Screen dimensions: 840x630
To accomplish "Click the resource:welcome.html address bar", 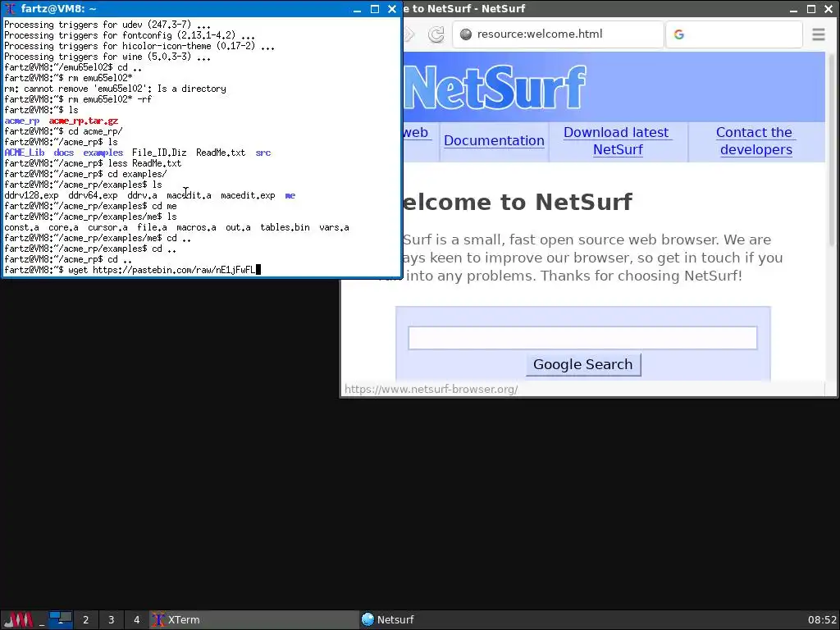I will pos(558,34).
